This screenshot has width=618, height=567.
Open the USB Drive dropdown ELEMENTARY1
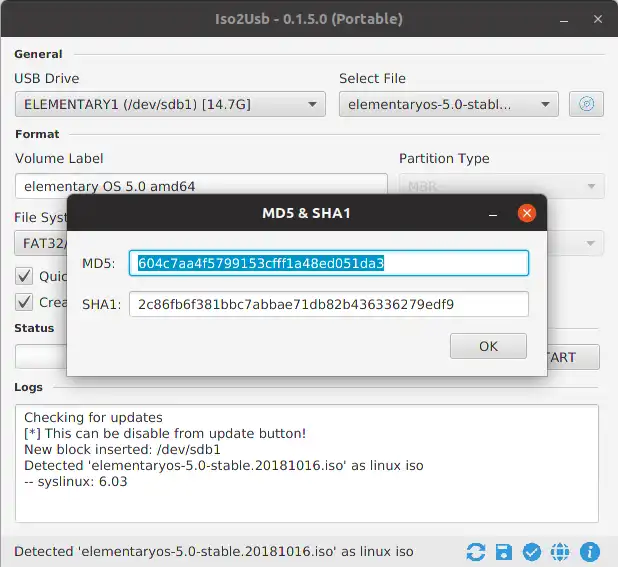click(x=170, y=104)
